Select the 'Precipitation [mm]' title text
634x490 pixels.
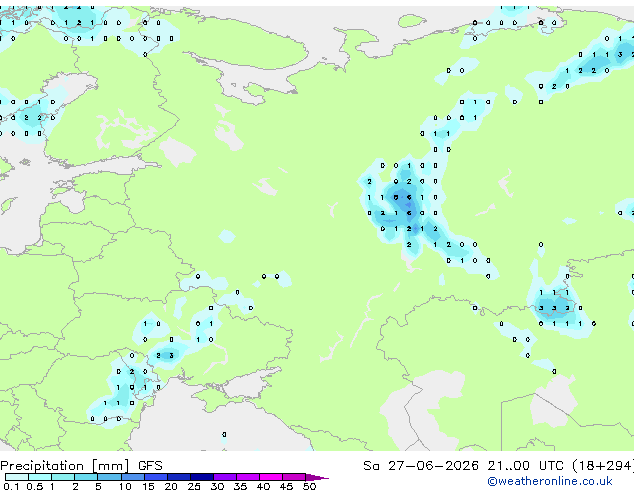(x=65, y=466)
